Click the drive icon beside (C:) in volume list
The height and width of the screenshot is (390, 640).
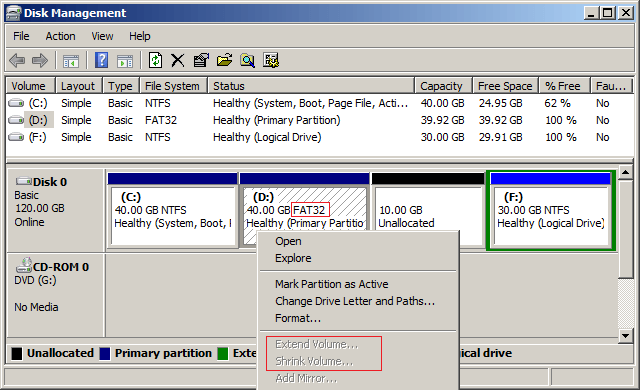(16, 103)
